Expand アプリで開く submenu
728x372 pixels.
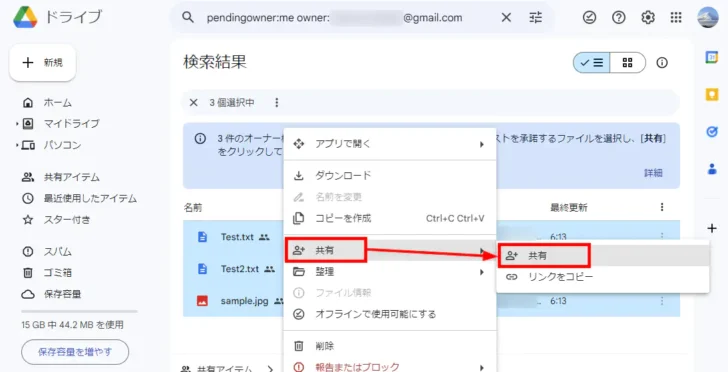[x=390, y=144]
